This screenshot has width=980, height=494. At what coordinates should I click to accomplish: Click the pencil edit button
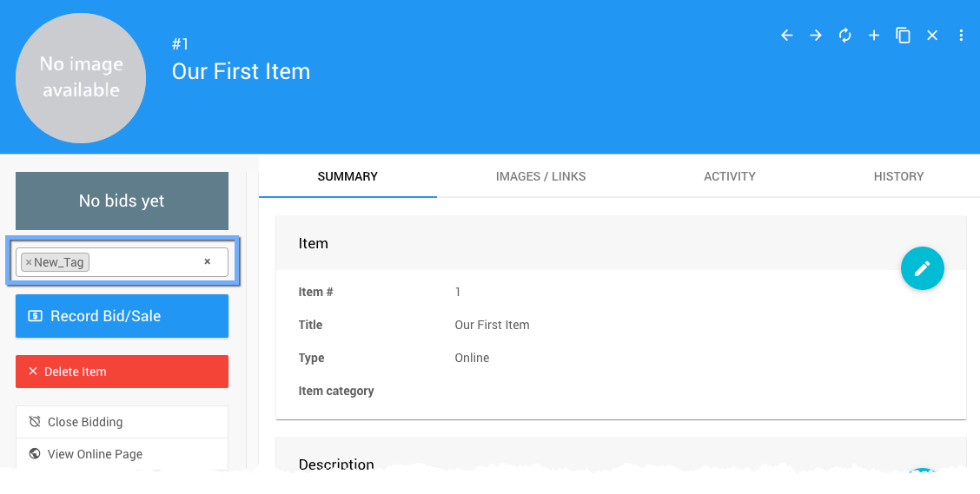[x=923, y=268]
